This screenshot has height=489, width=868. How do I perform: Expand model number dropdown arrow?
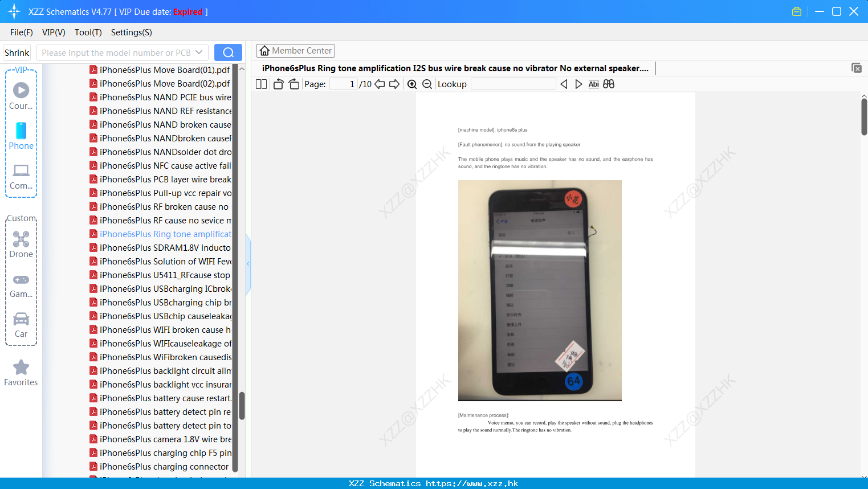199,52
